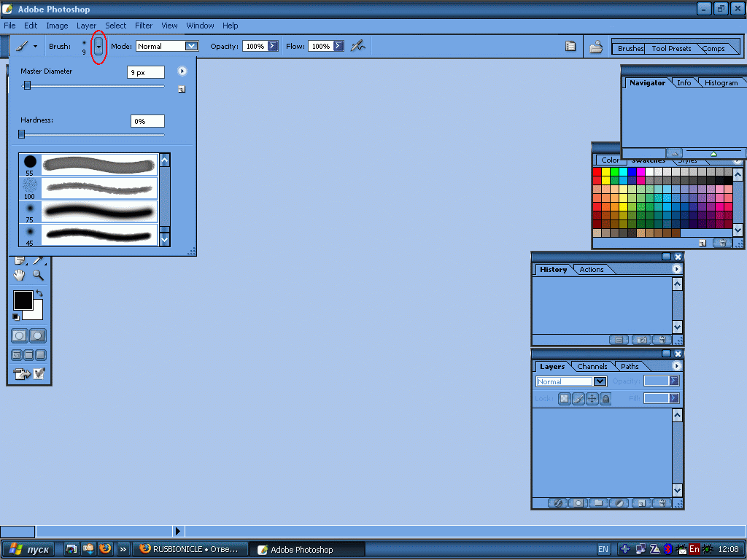The image size is (747, 560).
Task: Select the Hand tool
Action: 19,275
